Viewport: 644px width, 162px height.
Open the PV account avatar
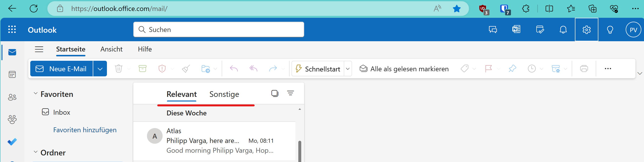[x=633, y=30]
